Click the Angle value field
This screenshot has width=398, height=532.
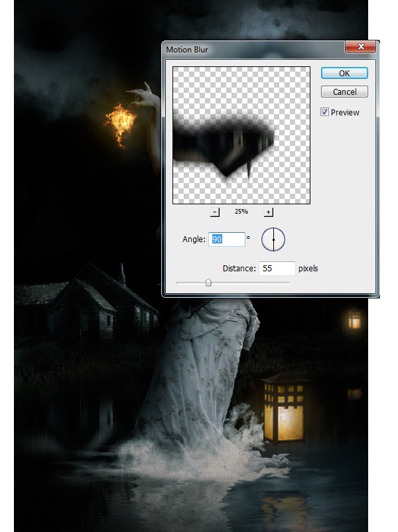click(227, 239)
